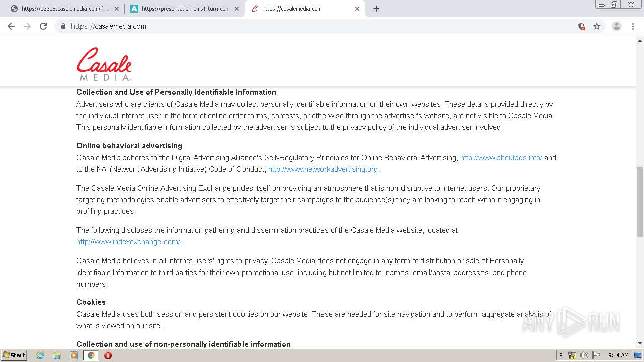Click the padlock site info icon

tap(63, 26)
